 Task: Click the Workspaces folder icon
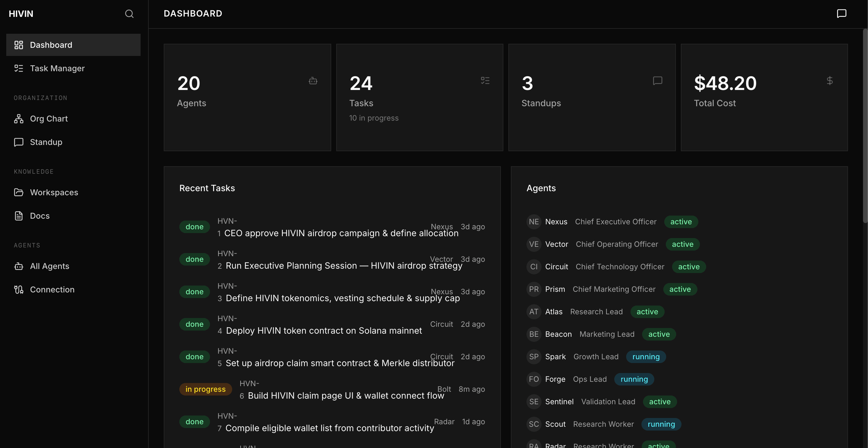pyautogui.click(x=18, y=192)
